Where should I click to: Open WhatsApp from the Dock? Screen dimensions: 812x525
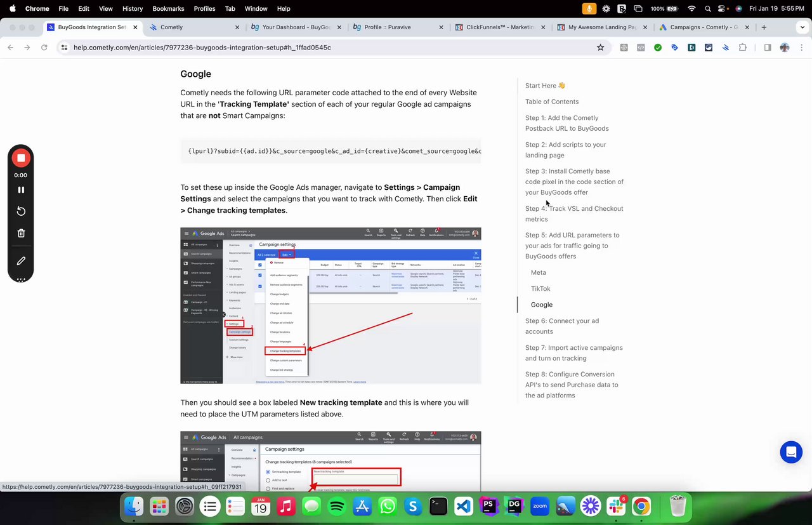[x=388, y=506]
